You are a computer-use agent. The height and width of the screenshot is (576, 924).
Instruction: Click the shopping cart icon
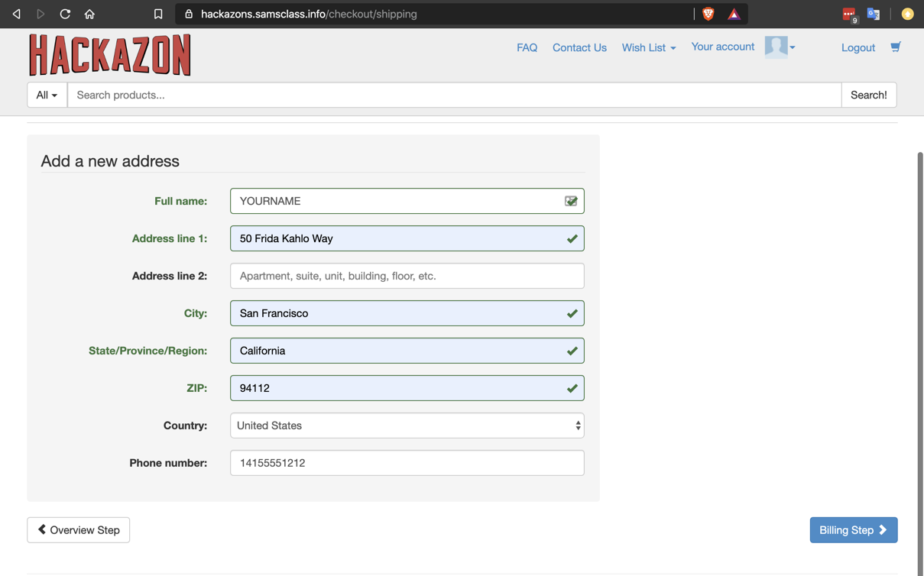click(x=895, y=47)
